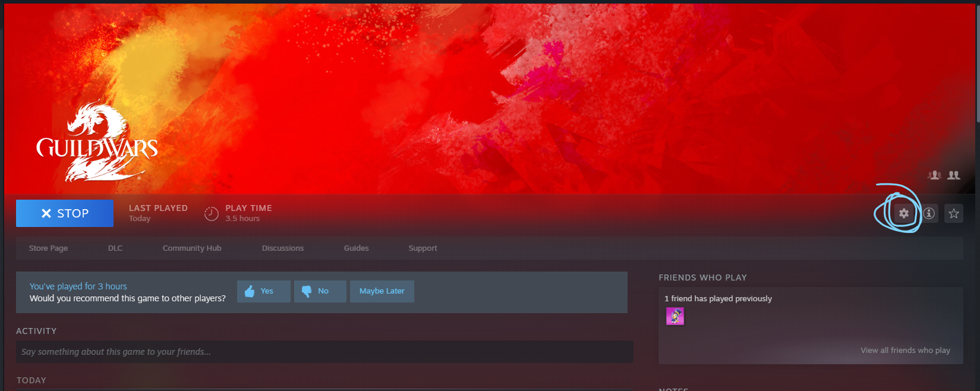Add game to favorites with star icon

954,213
